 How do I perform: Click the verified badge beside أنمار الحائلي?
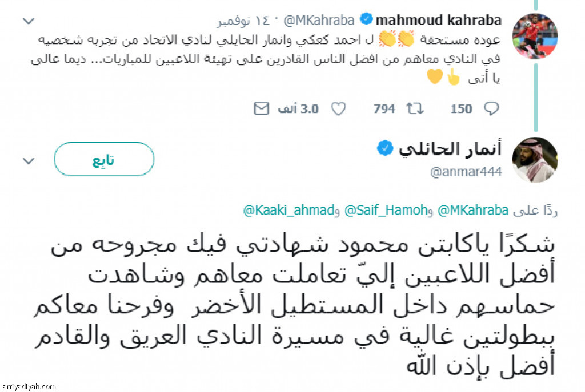click(384, 149)
